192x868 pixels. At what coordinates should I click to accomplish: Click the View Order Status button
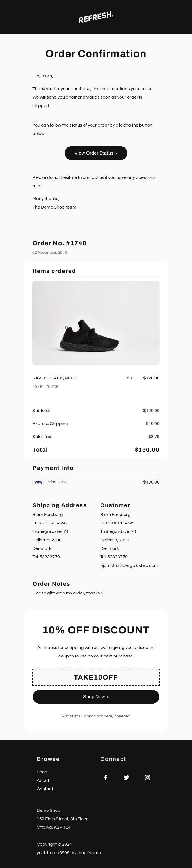[x=96, y=153]
